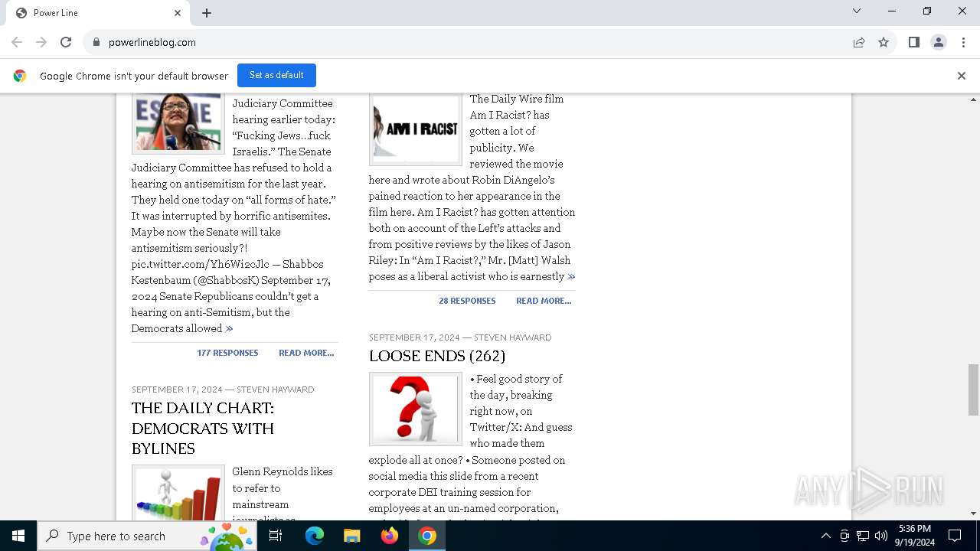Expand the tab search chevron
Image resolution: width=980 pixels, height=551 pixels.
click(x=857, y=11)
